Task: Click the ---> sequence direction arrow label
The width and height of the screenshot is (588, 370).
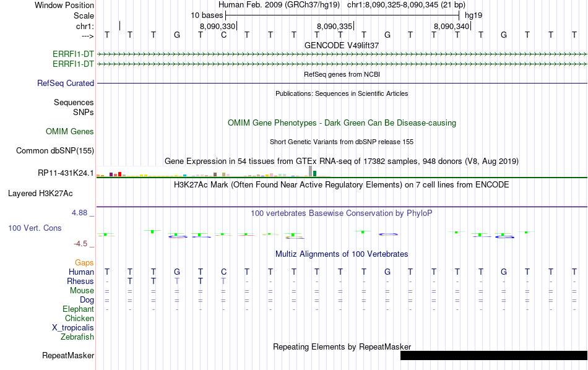Action: [x=87, y=36]
